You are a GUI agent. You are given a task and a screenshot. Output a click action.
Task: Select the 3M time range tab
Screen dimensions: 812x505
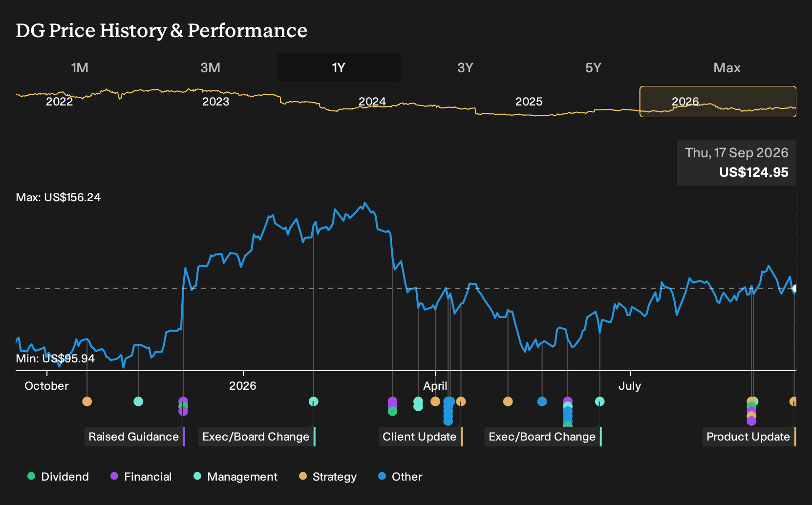[210, 67]
